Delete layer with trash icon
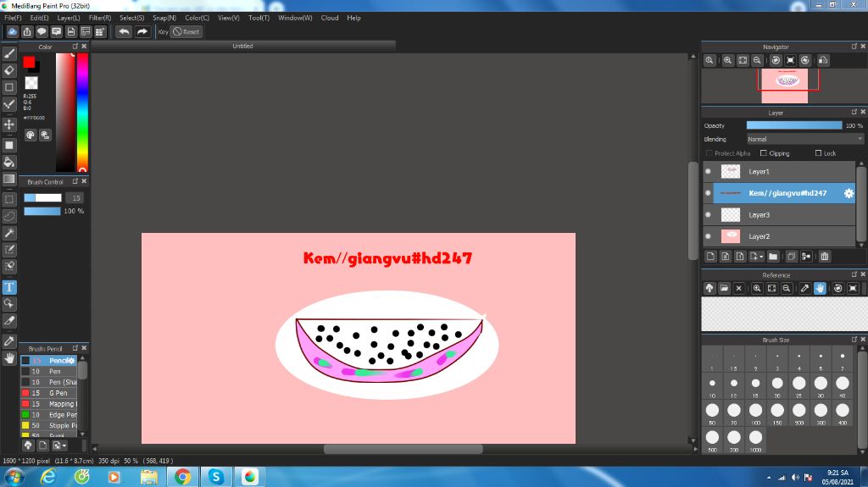 (824, 257)
